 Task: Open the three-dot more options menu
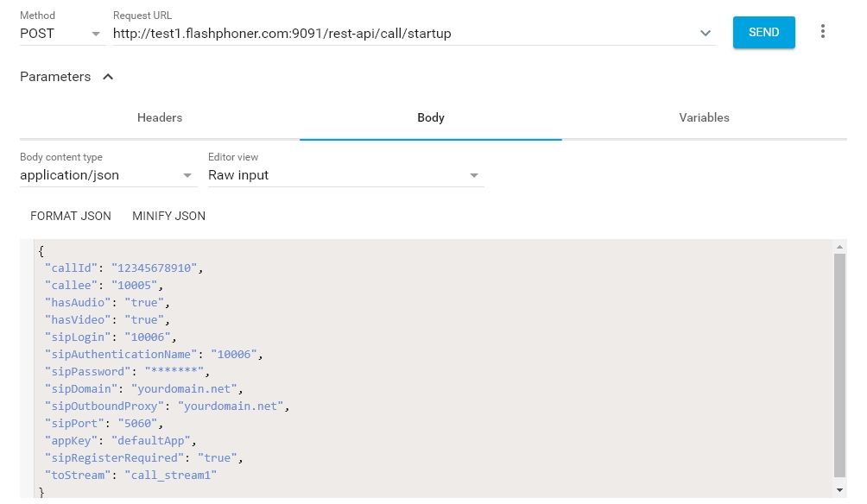pos(822,32)
